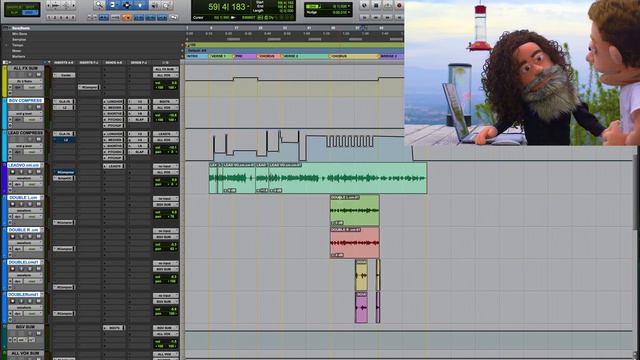The height and width of the screenshot is (360, 640).
Task: Select the Selector tool
Action: click(127, 5)
